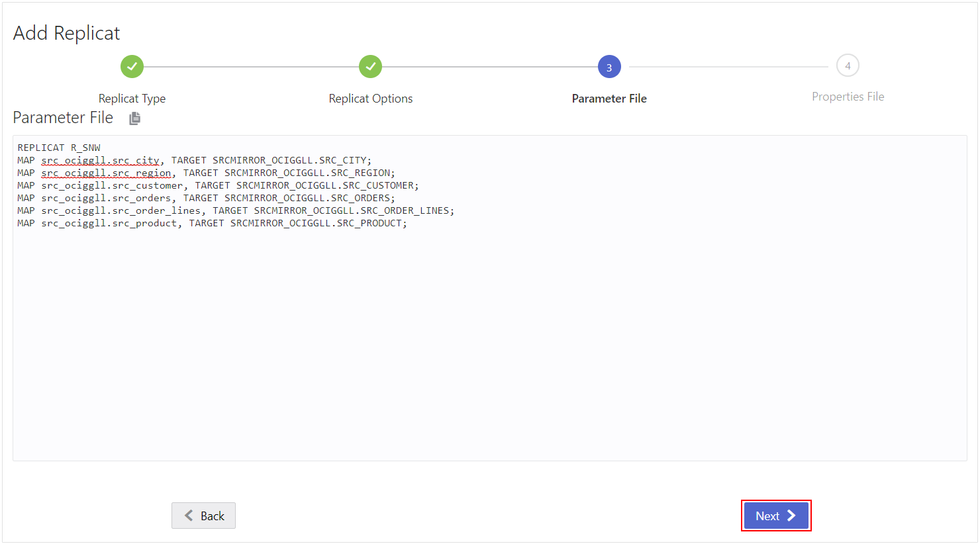980x544 pixels.
Task: Go to the Replicat Options step label
Action: coord(370,98)
